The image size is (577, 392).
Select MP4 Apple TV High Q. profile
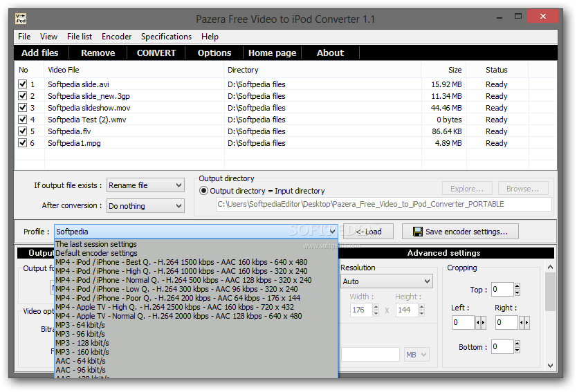(196, 307)
